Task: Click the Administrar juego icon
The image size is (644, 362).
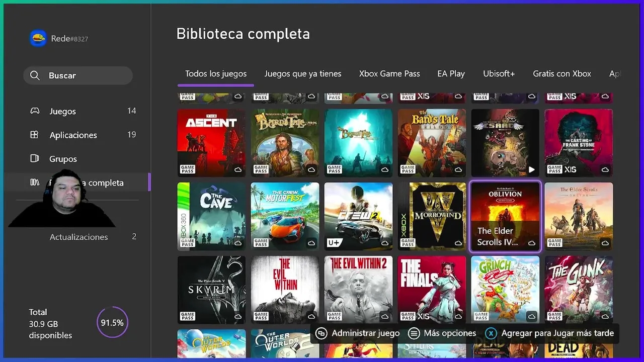Action: click(321, 333)
